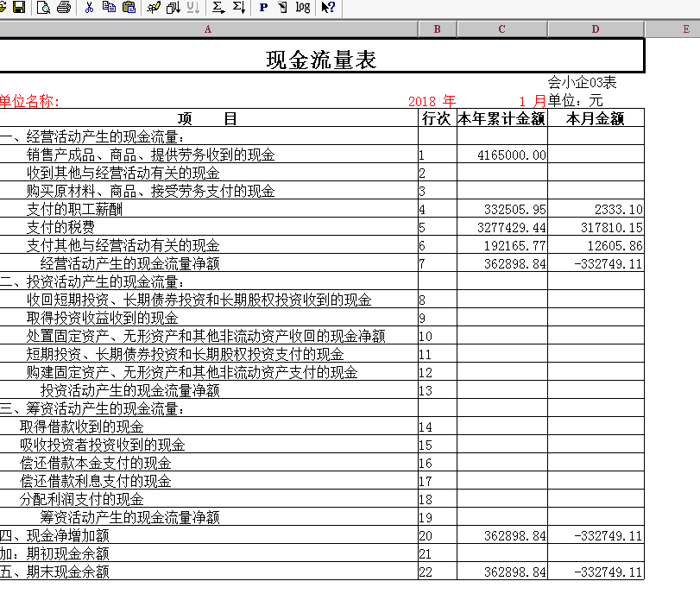Click the small sheet icon beside P
Screen dimensions: 700x594
[283, 7]
